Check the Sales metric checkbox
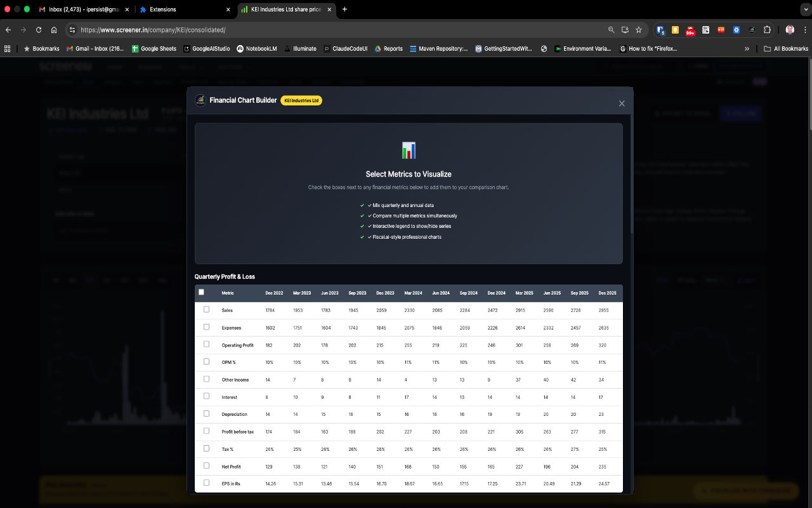 [206, 309]
